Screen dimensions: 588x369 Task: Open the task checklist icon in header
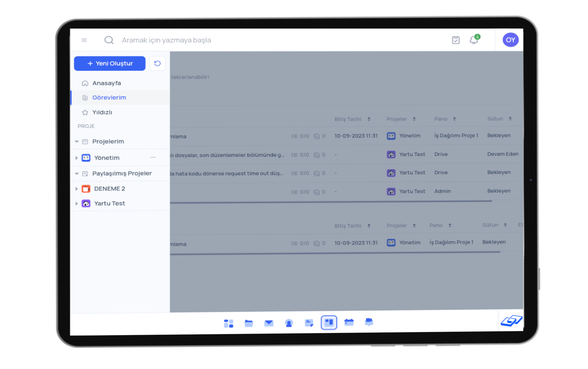point(456,40)
